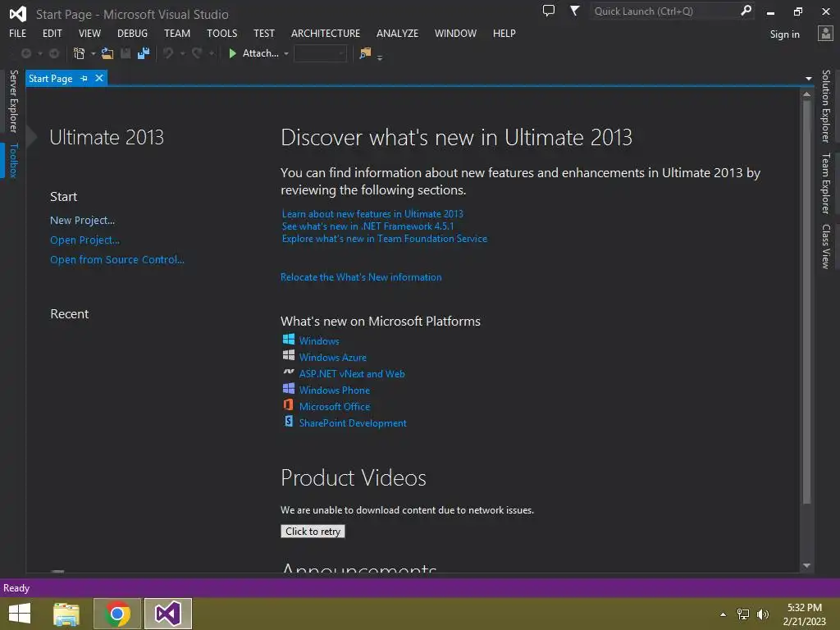Click the Click to retry button

click(313, 531)
